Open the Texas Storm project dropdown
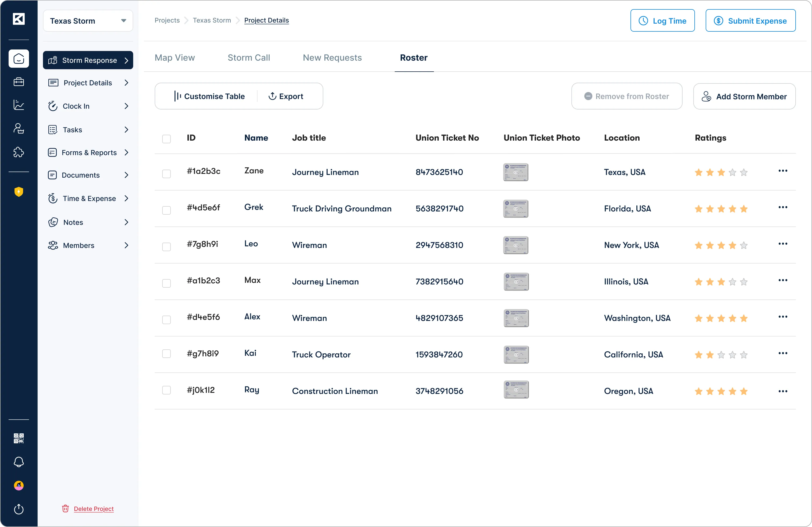This screenshot has height=527, width=812. point(88,21)
